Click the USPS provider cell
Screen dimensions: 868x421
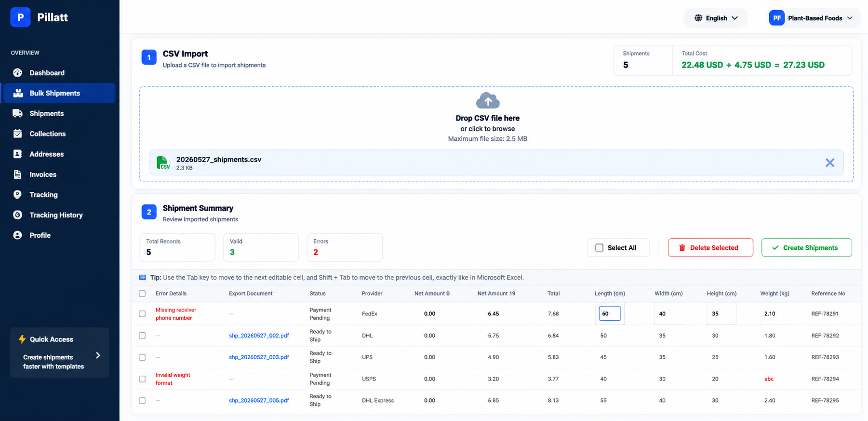tap(369, 379)
